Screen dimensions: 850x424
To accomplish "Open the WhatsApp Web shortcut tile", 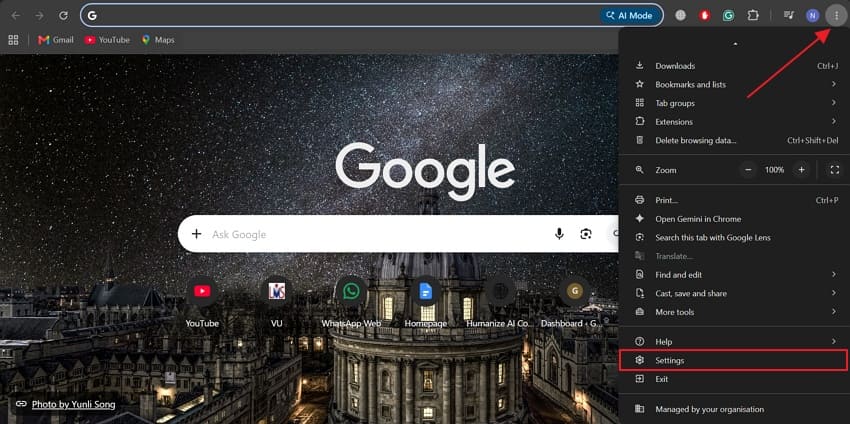I will click(x=351, y=303).
